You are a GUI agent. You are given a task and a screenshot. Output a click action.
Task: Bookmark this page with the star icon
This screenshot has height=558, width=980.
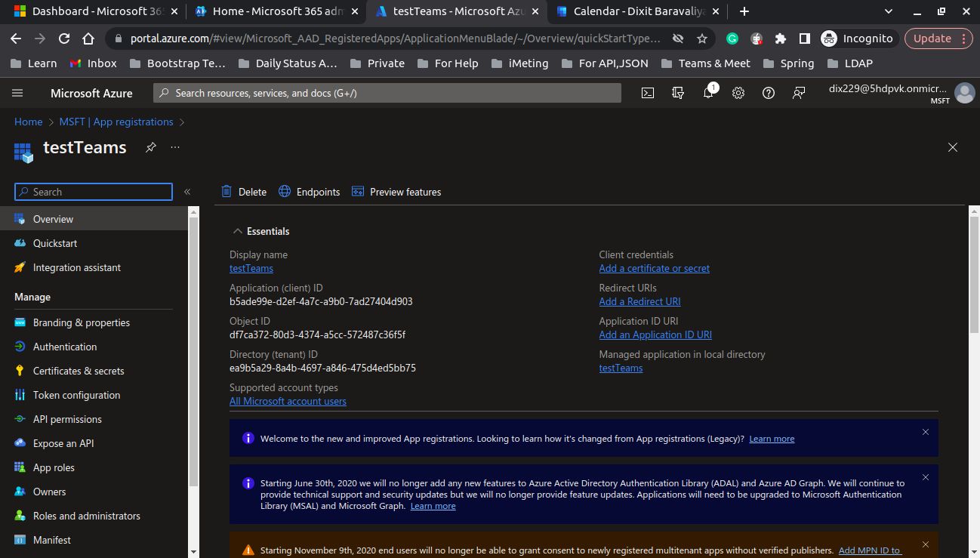pyautogui.click(x=702, y=39)
